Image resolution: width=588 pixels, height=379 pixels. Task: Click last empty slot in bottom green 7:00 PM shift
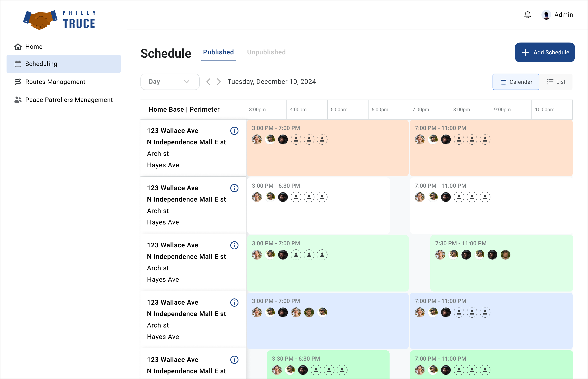click(485, 370)
